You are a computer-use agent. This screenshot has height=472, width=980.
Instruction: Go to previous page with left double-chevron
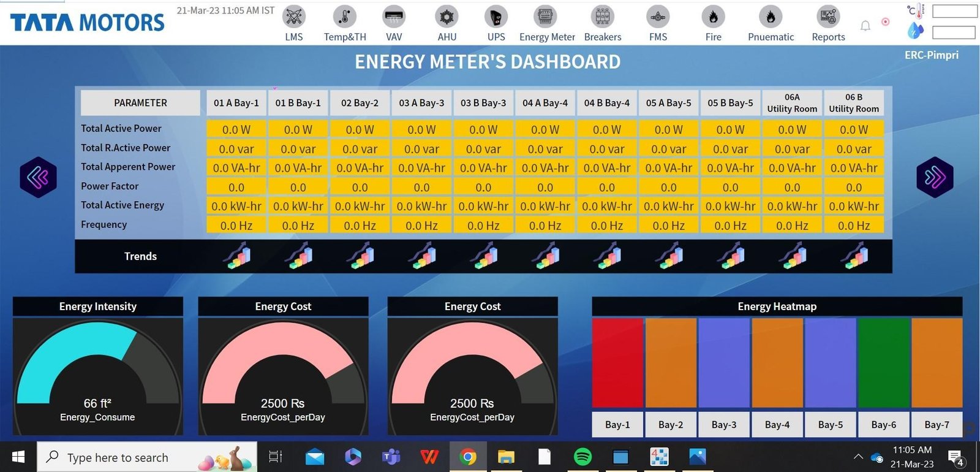point(38,177)
